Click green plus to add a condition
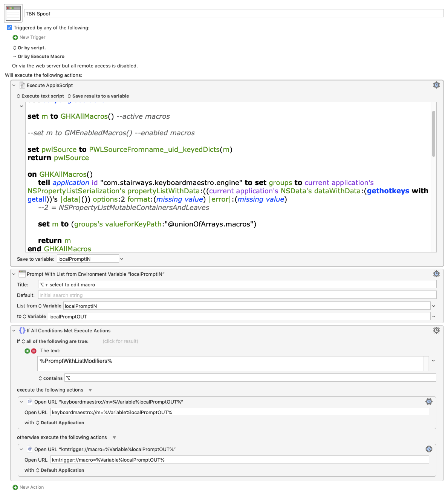This screenshot has width=448, height=494. [x=27, y=351]
